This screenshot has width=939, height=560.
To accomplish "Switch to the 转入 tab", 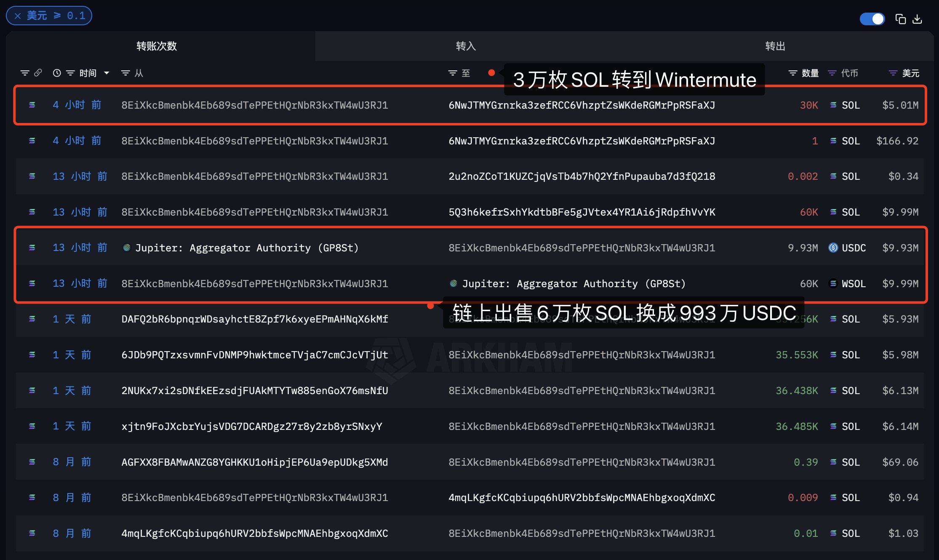I will coord(466,46).
